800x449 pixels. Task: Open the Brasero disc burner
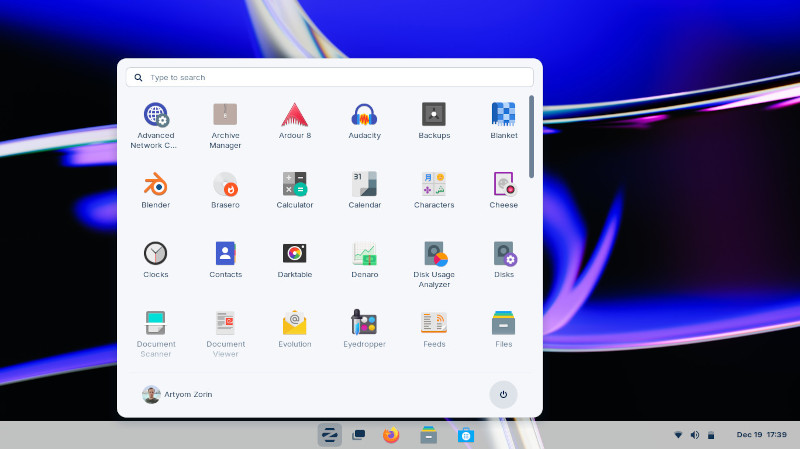click(225, 184)
